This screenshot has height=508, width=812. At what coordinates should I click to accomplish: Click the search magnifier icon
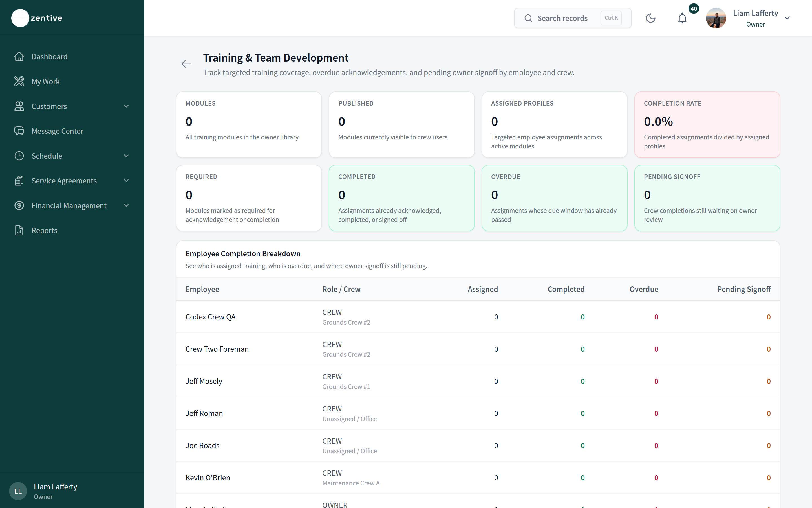click(528, 18)
